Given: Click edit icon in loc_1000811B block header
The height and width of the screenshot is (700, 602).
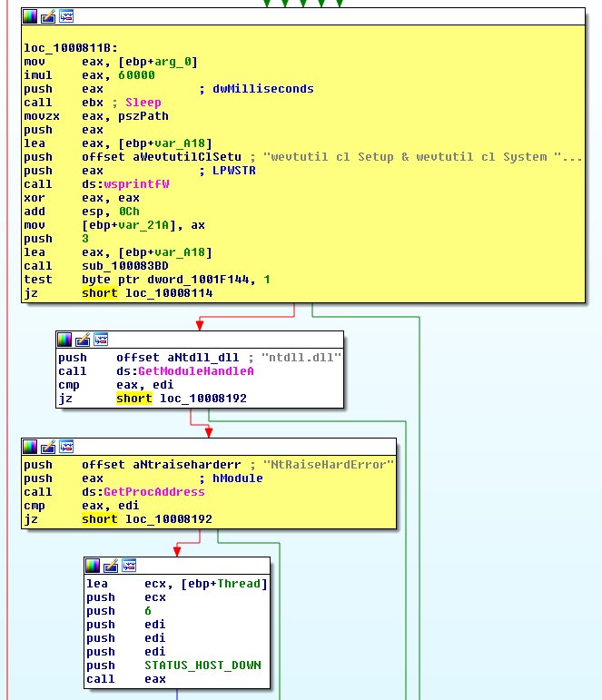Looking at the screenshot, I should click(x=47, y=16).
